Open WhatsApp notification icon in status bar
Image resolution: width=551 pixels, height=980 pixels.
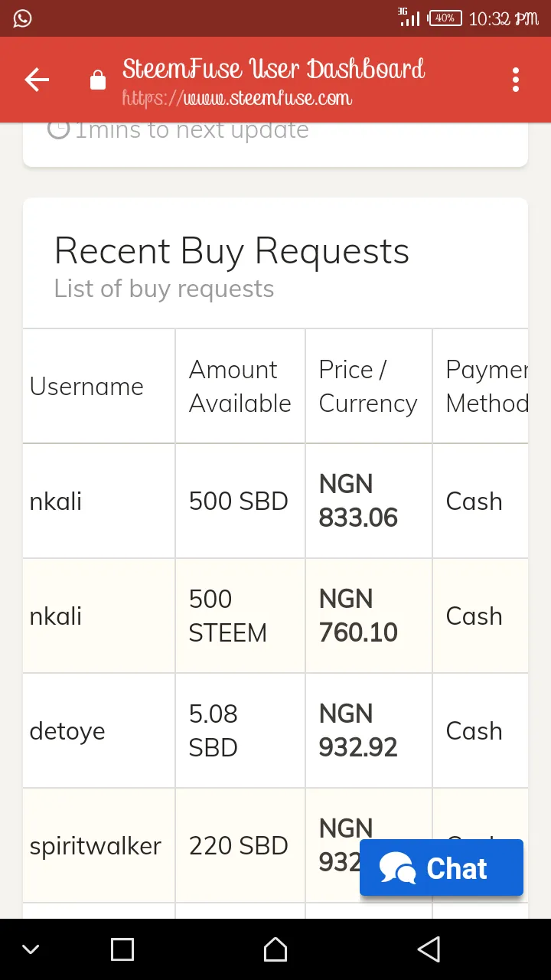[23, 18]
